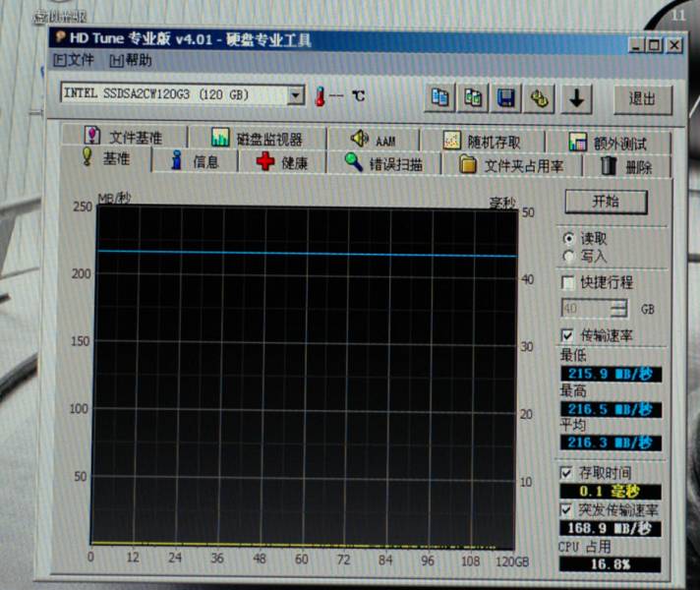The width and height of the screenshot is (700, 590).
Task: Open the 文件 menu
Action: coord(75,61)
